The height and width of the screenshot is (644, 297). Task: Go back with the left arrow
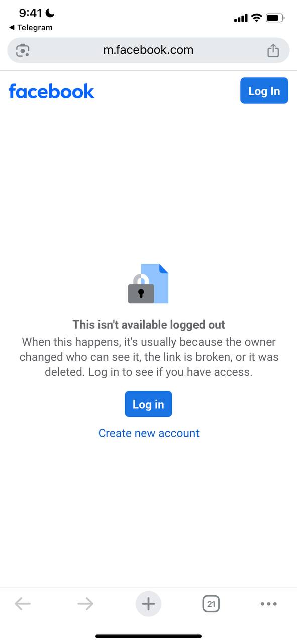click(x=23, y=604)
